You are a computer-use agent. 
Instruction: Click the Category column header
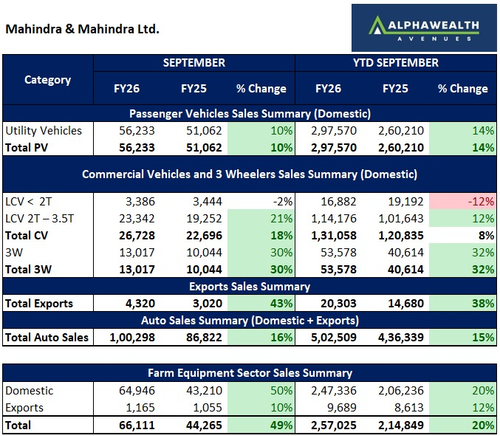pyautogui.click(x=48, y=80)
